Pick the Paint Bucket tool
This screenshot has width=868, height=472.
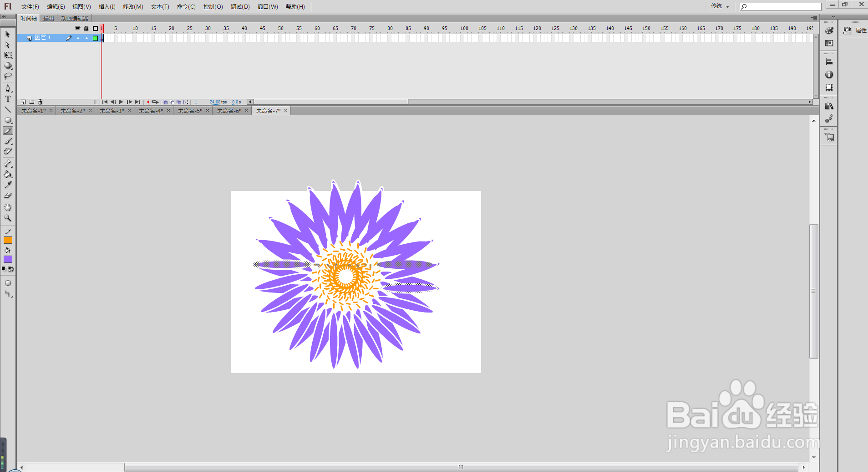coord(8,174)
